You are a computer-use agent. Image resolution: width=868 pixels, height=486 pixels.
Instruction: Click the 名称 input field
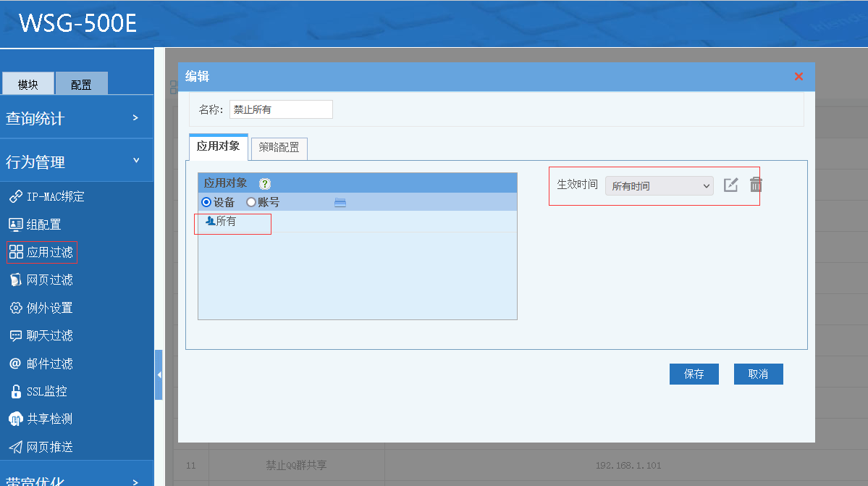[x=281, y=109]
